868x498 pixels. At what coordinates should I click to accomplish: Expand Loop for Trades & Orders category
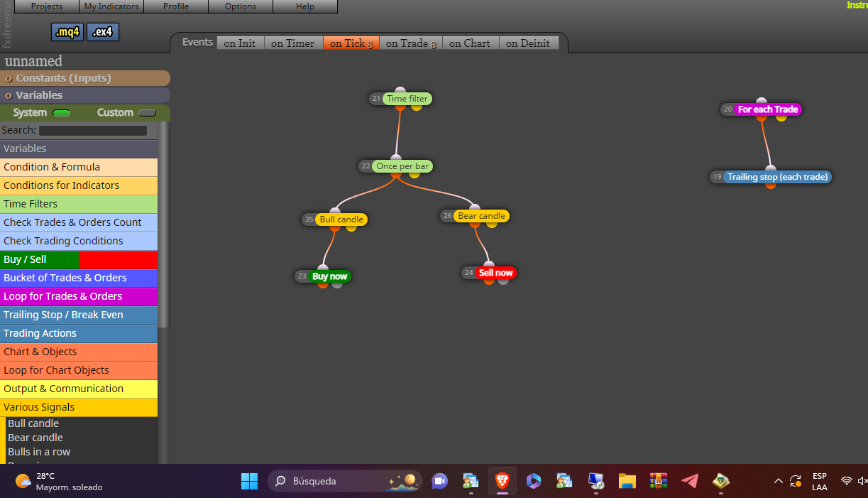tap(79, 296)
